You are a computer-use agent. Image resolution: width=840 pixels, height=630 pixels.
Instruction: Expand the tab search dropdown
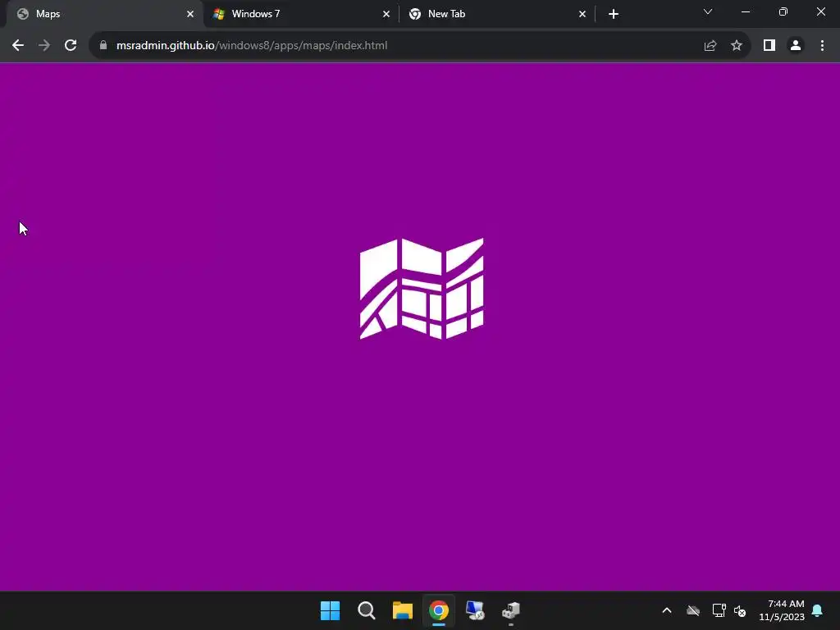(708, 11)
